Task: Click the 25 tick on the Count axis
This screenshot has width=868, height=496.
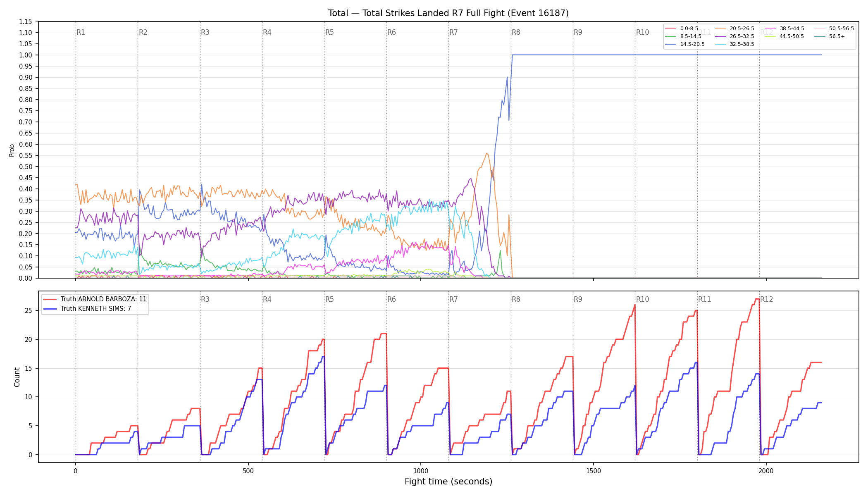Action: (29, 310)
